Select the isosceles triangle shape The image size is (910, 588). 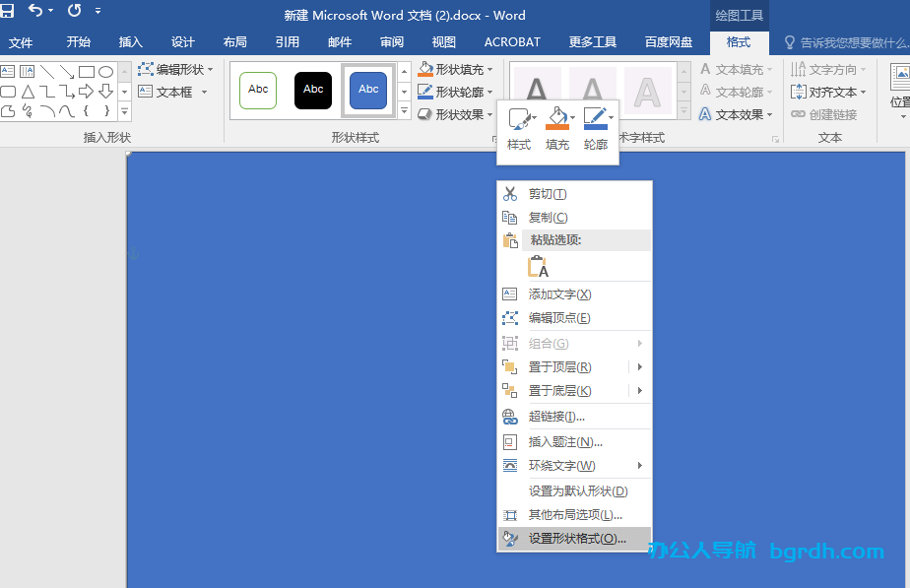point(28,92)
